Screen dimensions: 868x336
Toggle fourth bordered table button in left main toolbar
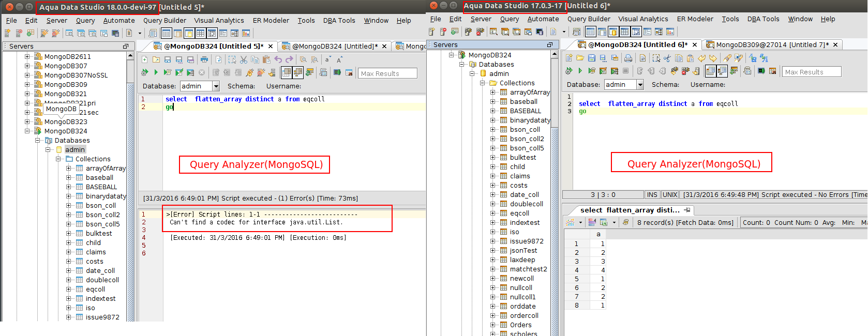pyautogui.click(x=200, y=33)
